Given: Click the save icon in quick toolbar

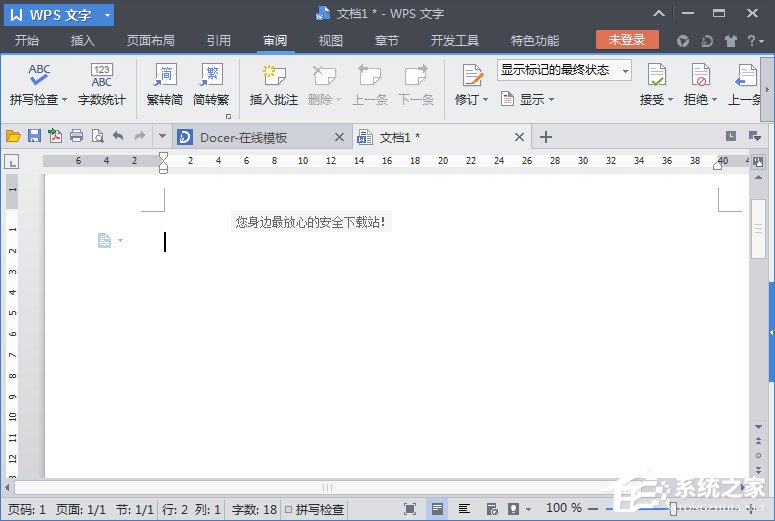Looking at the screenshot, I should (x=34, y=136).
